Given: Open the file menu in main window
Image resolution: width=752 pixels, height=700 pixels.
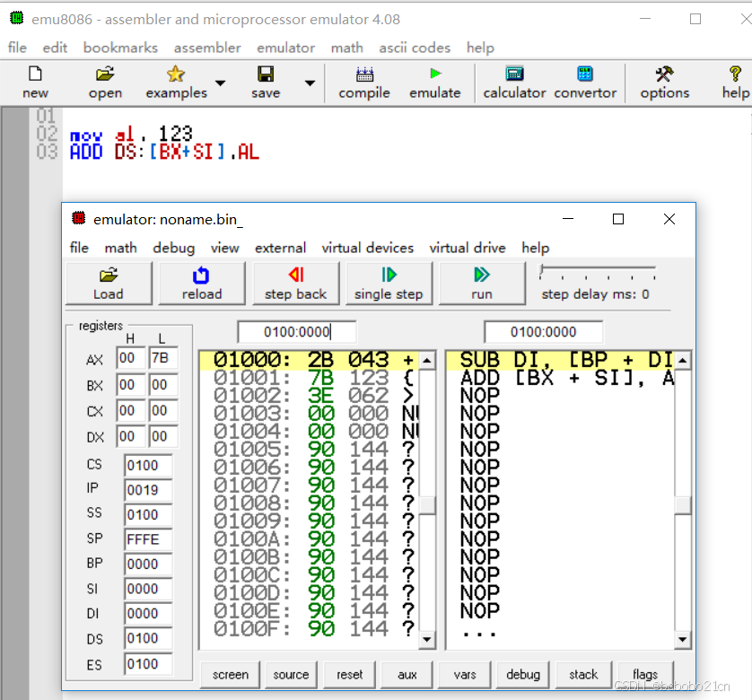Looking at the screenshot, I should (17, 48).
